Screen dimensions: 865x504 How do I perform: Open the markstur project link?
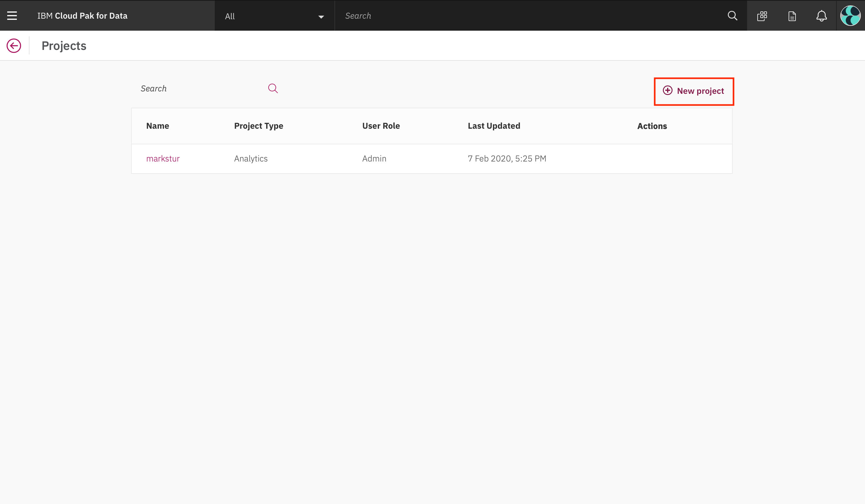pyautogui.click(x=163, y=158)
